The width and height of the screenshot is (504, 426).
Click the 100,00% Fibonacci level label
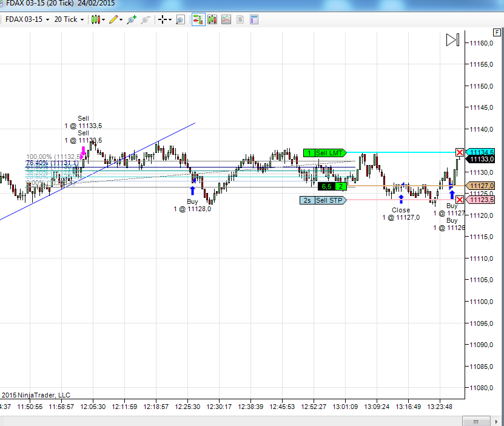[53, 157]
